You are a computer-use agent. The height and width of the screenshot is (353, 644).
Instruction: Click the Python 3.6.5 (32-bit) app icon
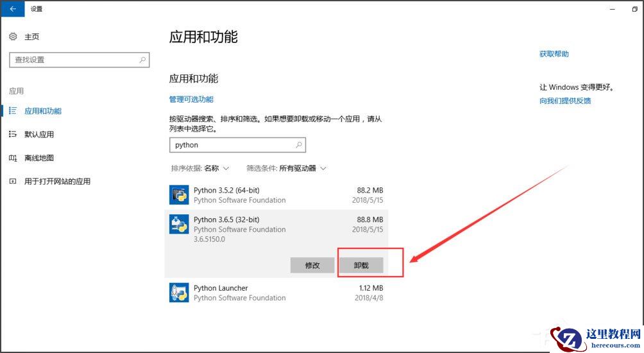click(179, 225)
